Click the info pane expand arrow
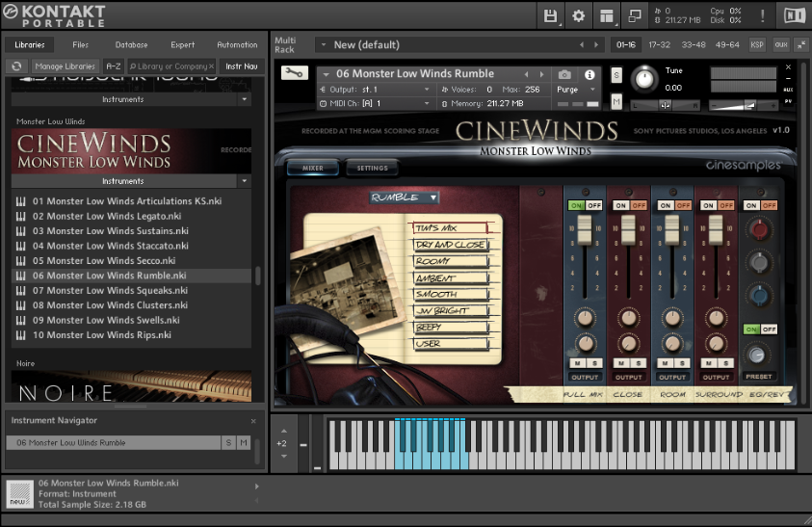 coord(256,487)
